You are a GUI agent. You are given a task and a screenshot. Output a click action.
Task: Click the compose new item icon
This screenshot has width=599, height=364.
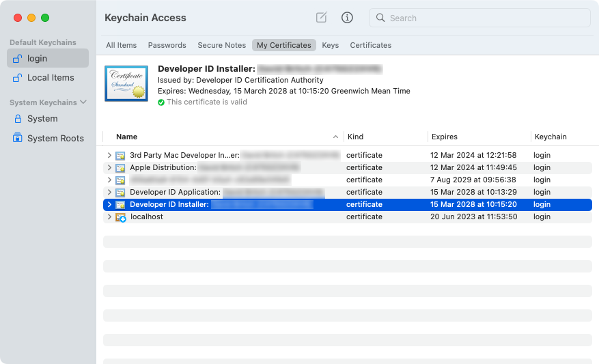pyautogui.click(x=321, y=17)
